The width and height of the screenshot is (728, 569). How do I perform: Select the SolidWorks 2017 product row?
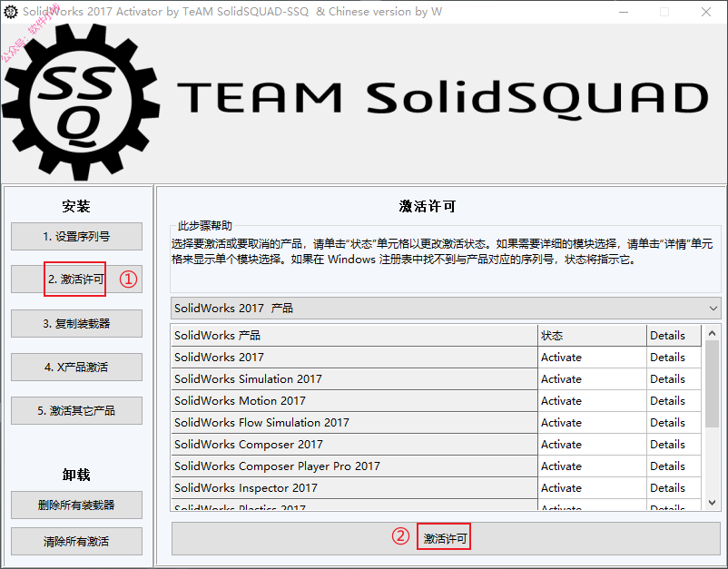354,358
